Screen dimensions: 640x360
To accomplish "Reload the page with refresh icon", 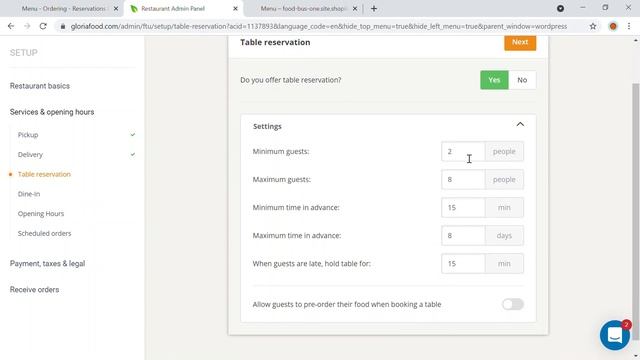I will point(43,26).
